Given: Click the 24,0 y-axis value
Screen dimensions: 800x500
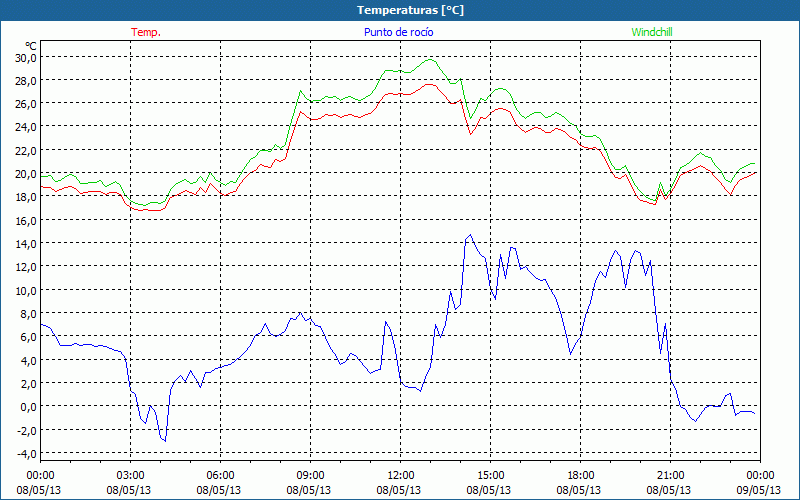Looking at the screenshot, I should pyautogui.click(x=26, y=127).
